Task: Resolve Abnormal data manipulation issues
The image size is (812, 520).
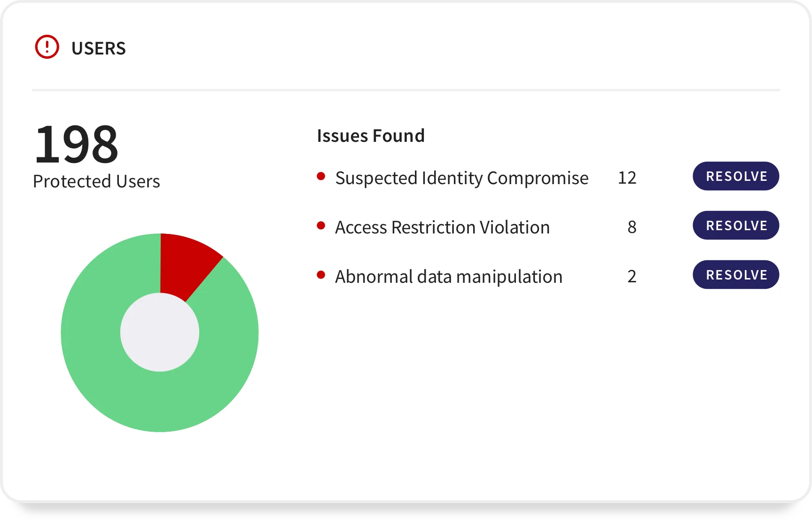Action: 736,275
